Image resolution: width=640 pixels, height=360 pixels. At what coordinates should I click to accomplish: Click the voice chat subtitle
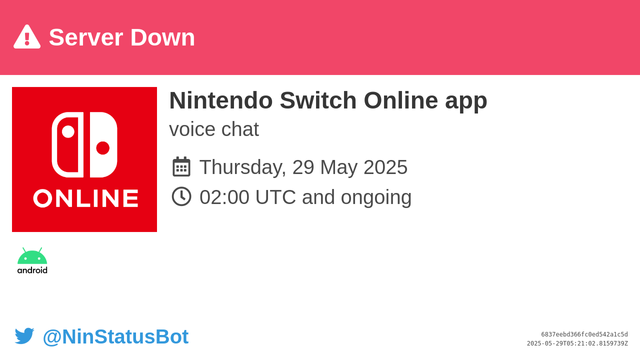point(214,129)
